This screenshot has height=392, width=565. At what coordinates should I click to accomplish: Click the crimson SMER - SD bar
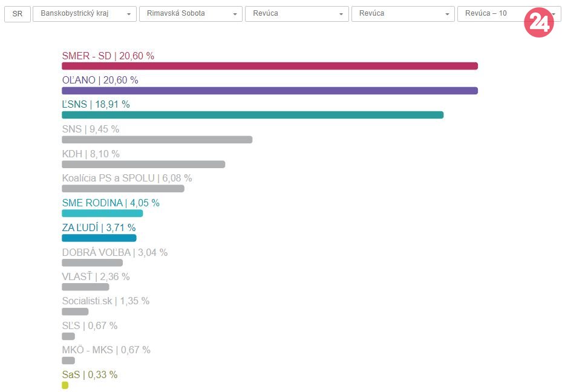(269, 66)
